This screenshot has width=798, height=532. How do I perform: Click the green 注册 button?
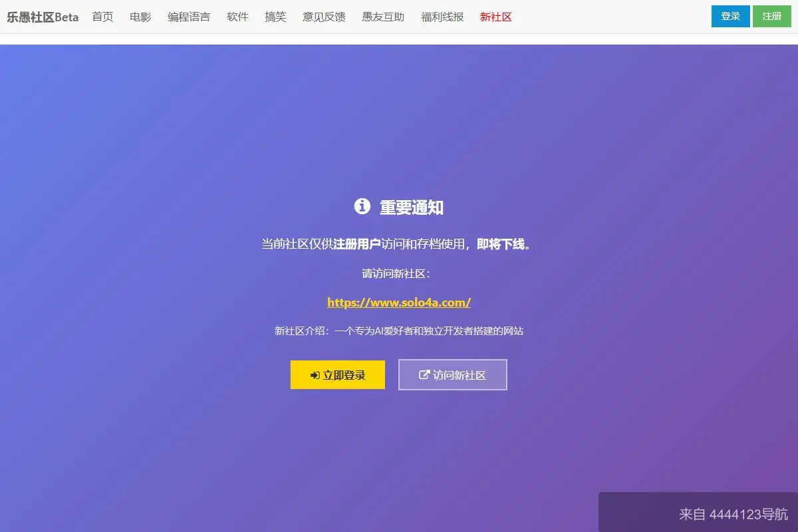[x=772, y=17]
